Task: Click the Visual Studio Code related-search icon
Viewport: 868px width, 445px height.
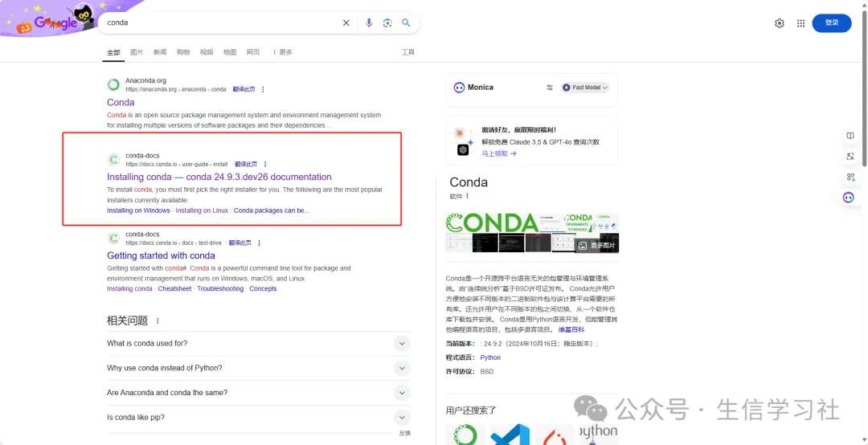Action: coord(510,435)
